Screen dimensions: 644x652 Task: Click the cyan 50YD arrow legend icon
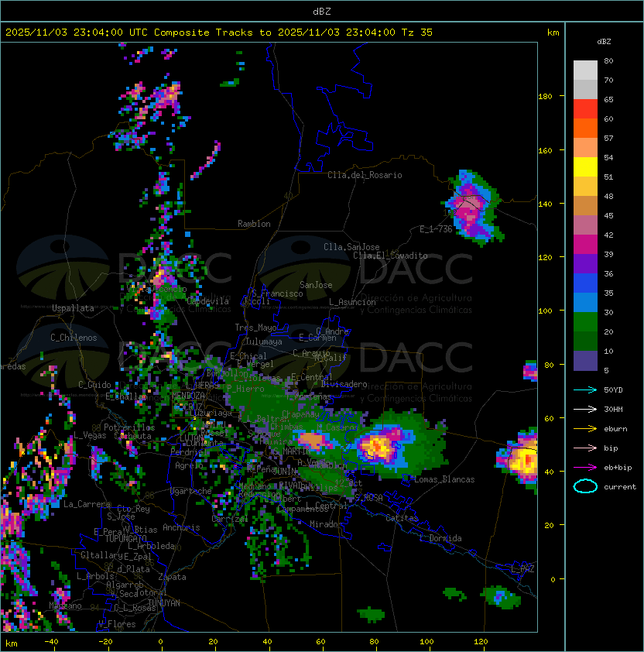(x=585, y=390)
